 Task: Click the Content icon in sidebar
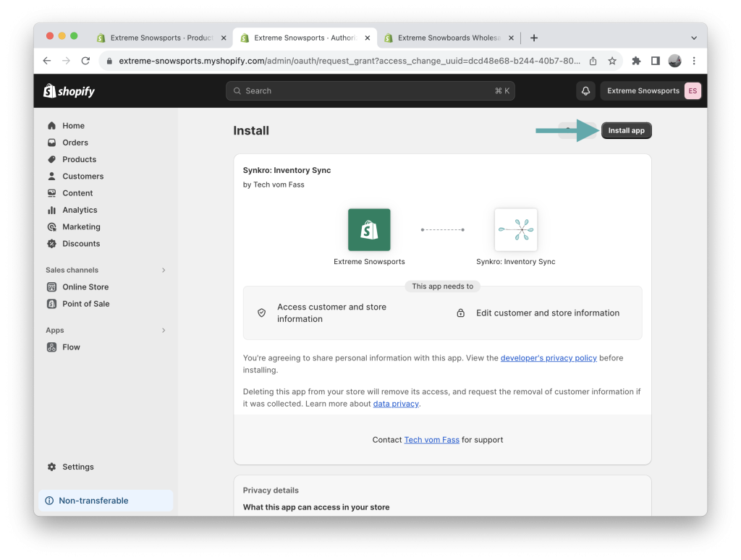click(x=52, y=192)
